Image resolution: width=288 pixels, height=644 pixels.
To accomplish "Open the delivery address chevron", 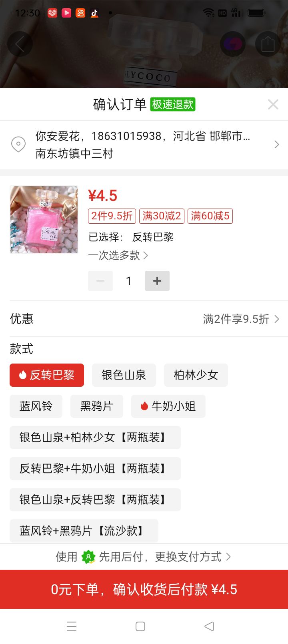I will (276, 144).
